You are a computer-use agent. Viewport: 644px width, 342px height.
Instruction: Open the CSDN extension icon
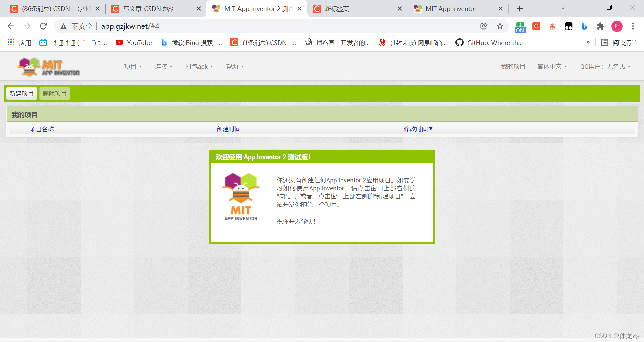click(536, 26)
